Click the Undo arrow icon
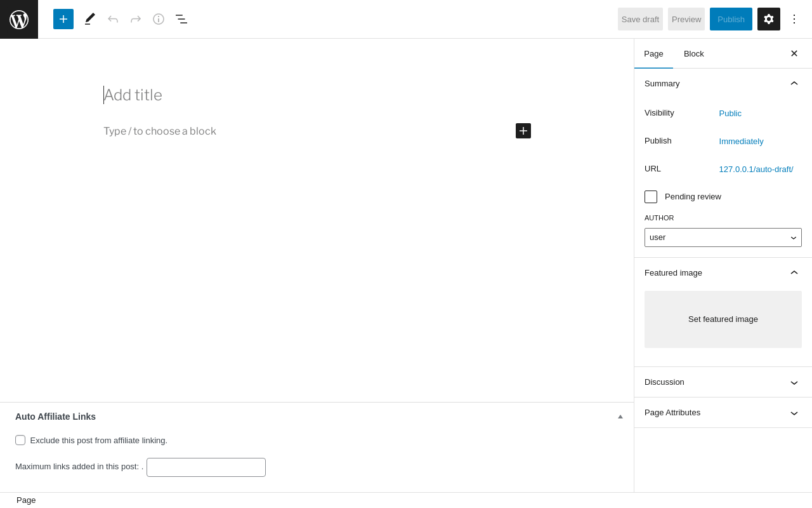Image resolution: width=812 pixels, height=508 pixels. (x=113, y=19)
